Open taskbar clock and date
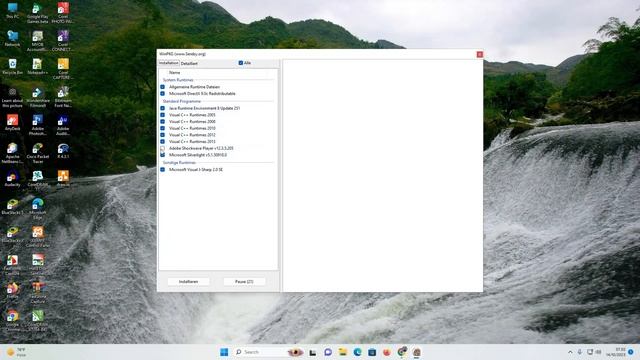This screenshot has height=360, width=640. click(616, 352)
